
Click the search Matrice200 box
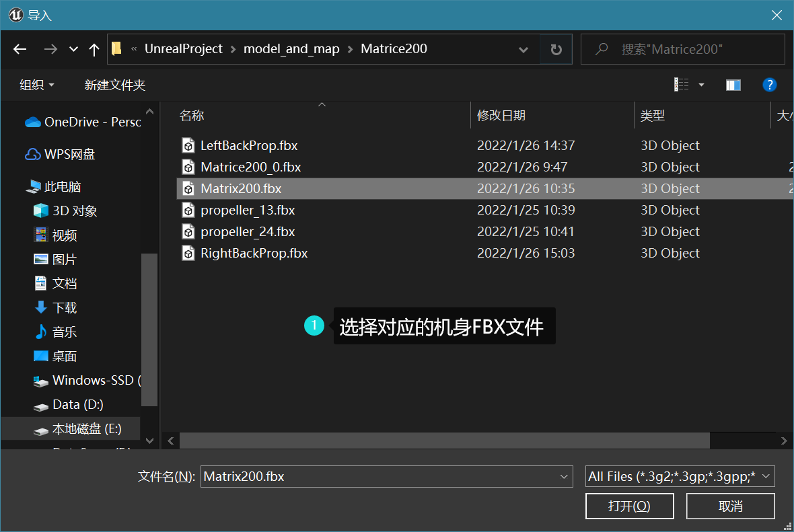point(682,49)
